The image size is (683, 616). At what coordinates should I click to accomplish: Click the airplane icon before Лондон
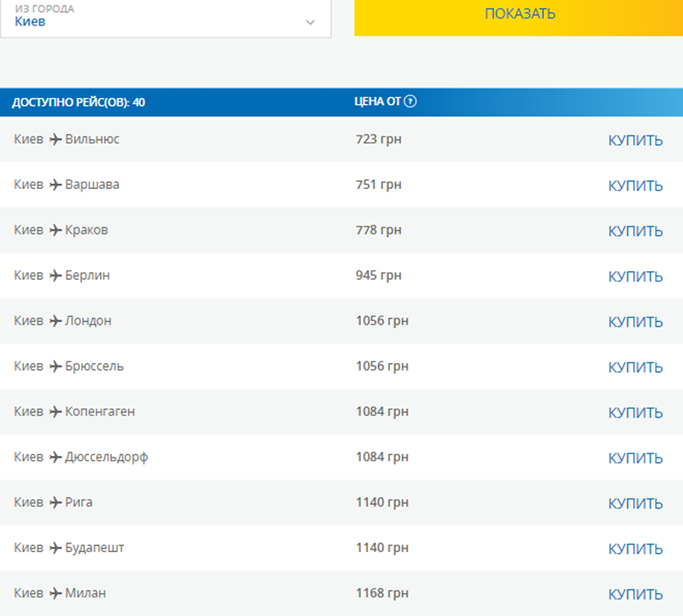55,321
